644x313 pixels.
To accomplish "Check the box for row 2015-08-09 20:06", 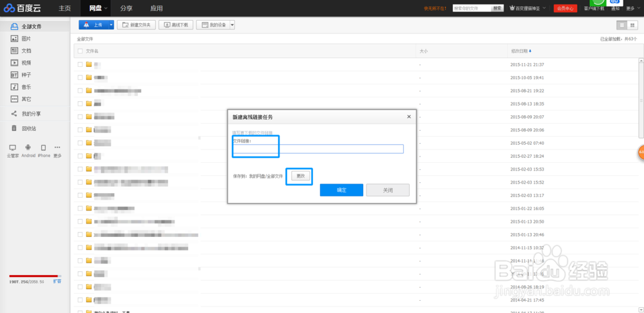I will pos(80,130).
